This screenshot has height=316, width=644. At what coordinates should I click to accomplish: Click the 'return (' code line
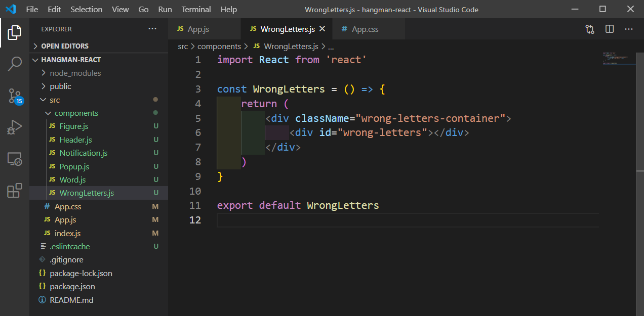click(265, 104)
